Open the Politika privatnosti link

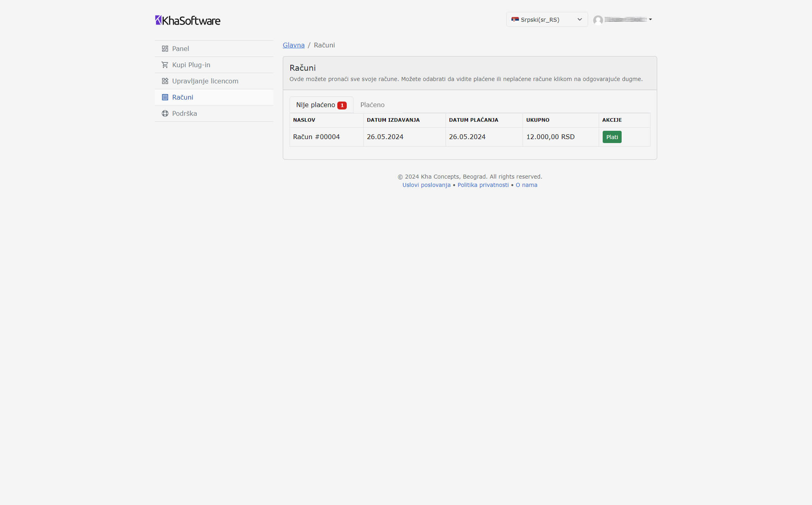(x=483, y=185)
